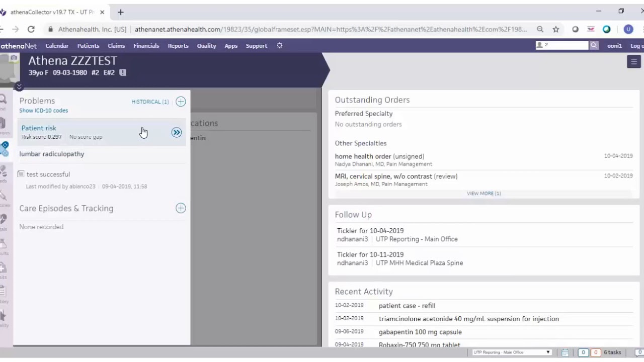Click the patient photo thumbnail

coord(9,68)
